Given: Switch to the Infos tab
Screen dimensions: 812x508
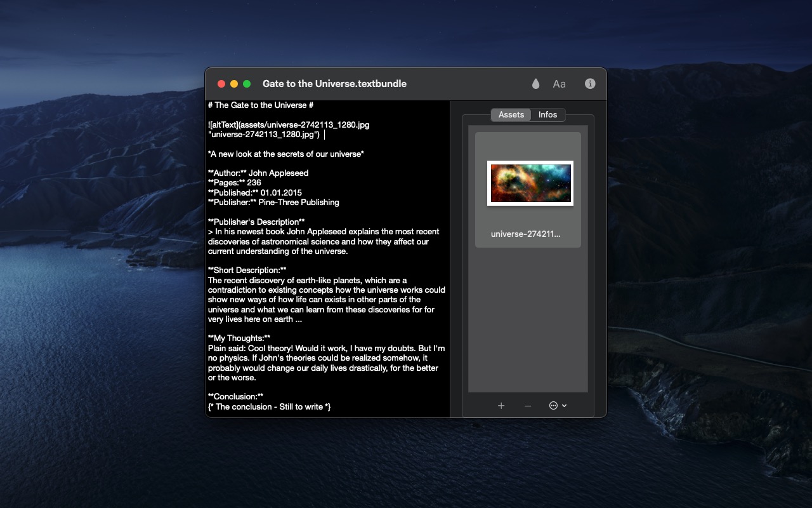Looking at the screenshot, I should pyautogui.click(x=547, y=115).
